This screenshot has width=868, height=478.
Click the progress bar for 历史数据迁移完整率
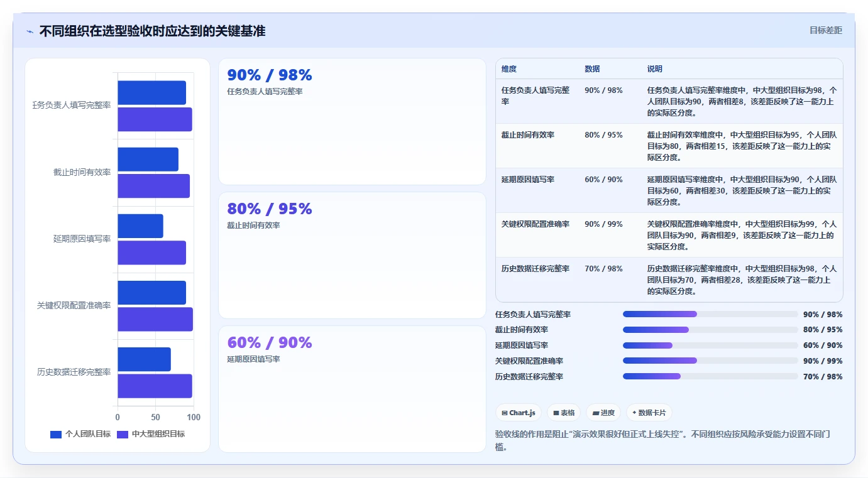tap(710, 376)
